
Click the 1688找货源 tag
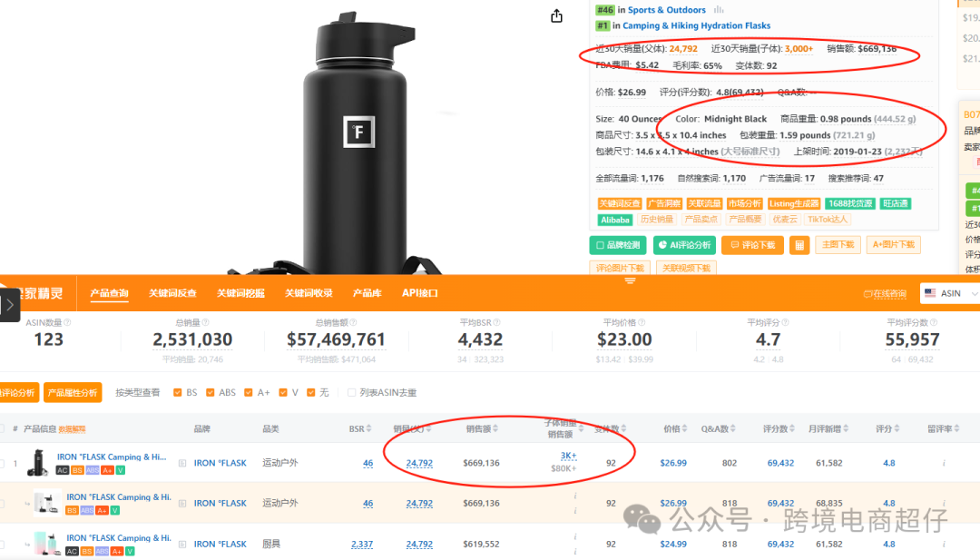[x=850, y=203]
